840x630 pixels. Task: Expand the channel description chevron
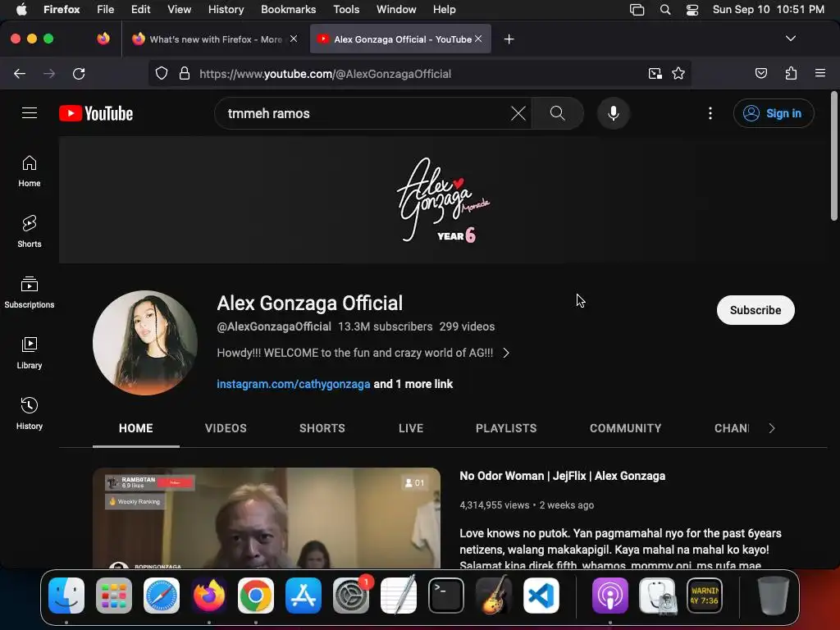click(x=506, y=353)
